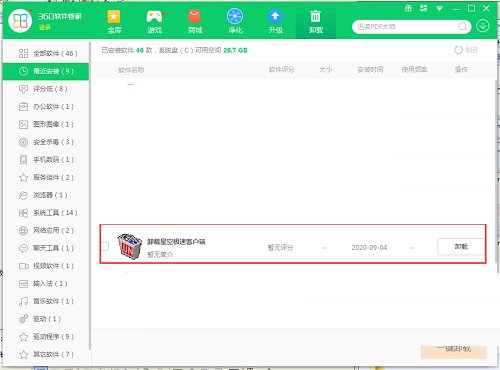Screen dimensions: 500x370
Task: Select the 卸载 trash can tab
Action: click(316, 21)
